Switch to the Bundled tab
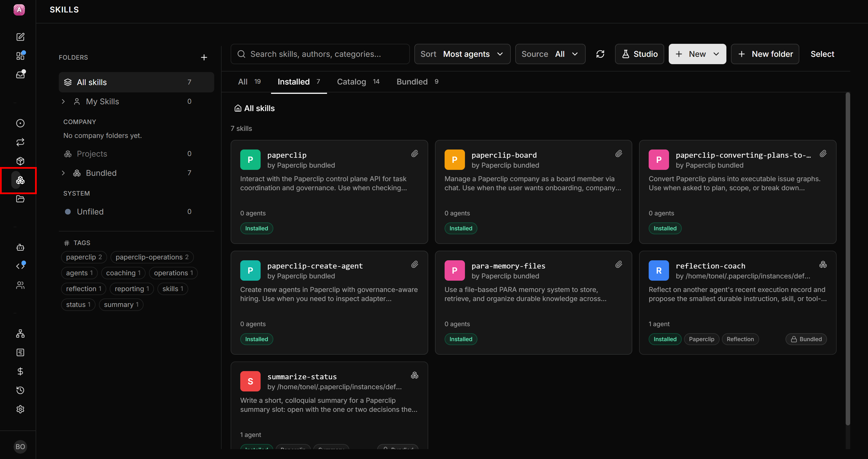The image size is (868, 459). click(417, 82)
